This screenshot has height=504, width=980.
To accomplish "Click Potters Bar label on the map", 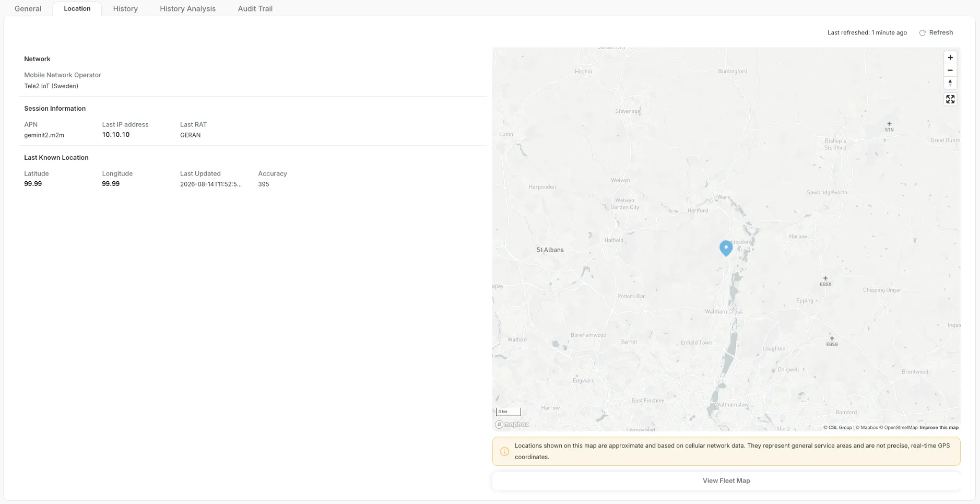I will tap(631, 296).
